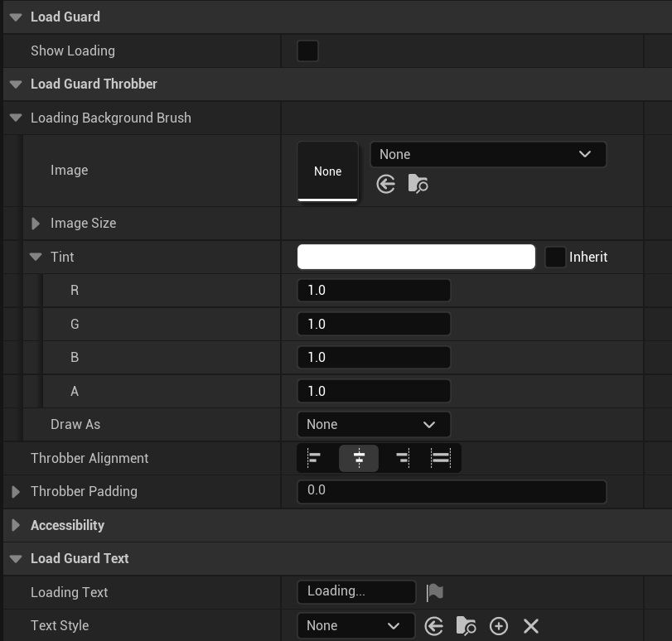Image resolution: width=672 pixels, height=641 pixels.
Task: Align throbber to the left
Action: 315,458
